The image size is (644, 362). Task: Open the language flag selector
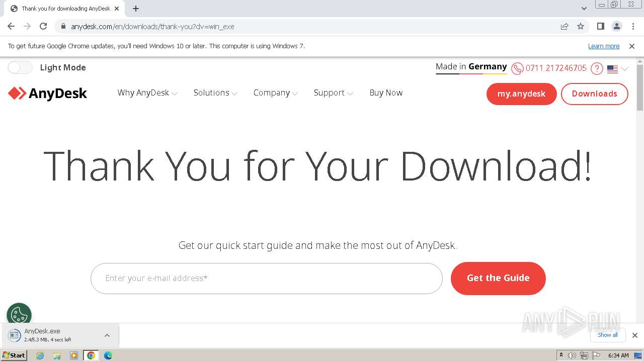click(617, 69)
